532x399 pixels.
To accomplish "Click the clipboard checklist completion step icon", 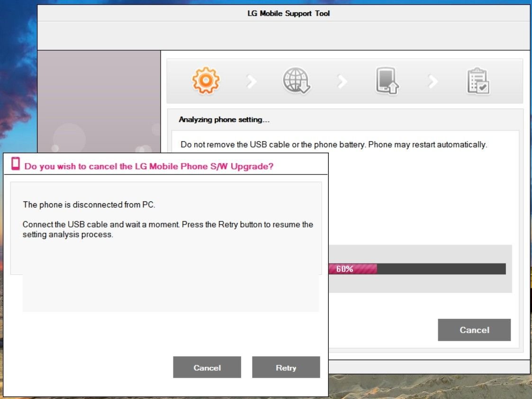I will (478, 81).
